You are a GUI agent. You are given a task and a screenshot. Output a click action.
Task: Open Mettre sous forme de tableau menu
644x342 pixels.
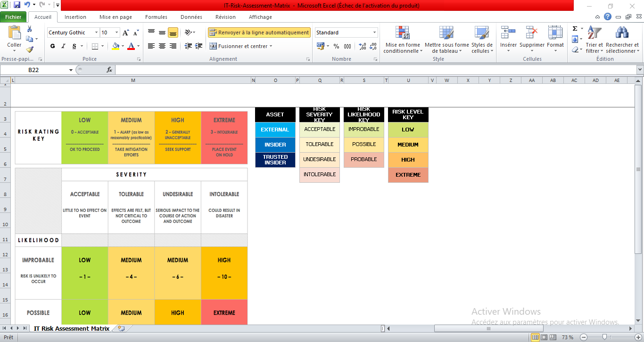point(446,40)
